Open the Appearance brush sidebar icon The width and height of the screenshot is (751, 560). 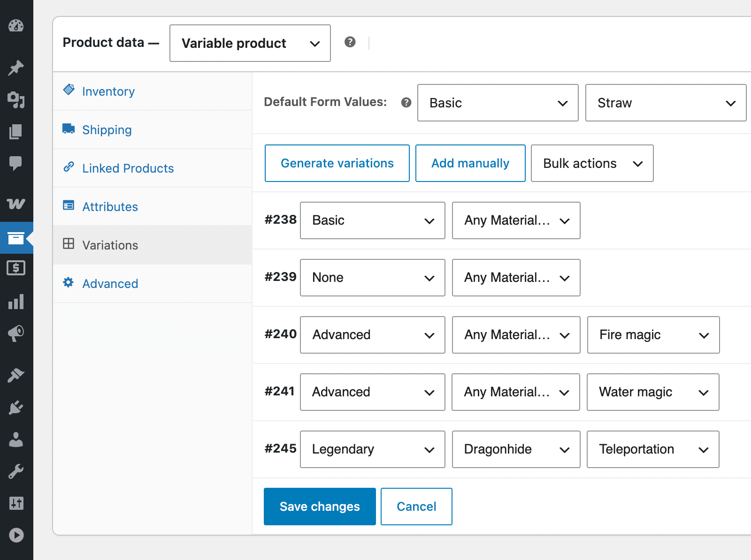(x=16, y=375)
